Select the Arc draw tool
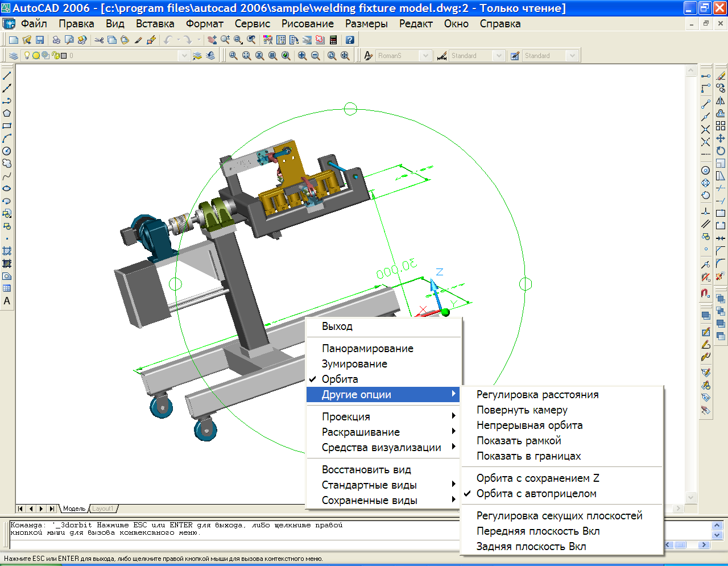 coord(7,138)
